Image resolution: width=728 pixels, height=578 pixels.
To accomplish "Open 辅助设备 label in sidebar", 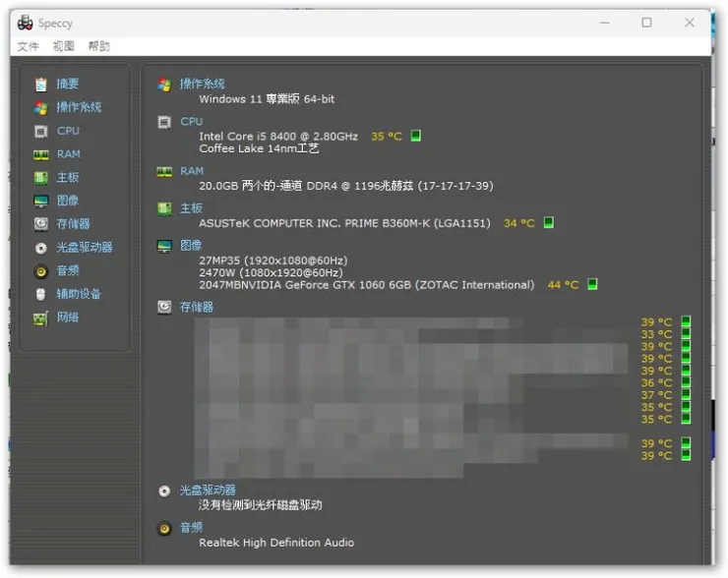I will point(79,294).
